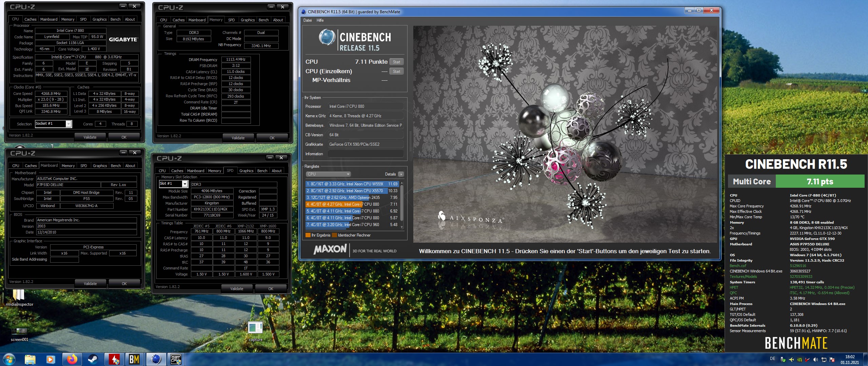Open About tab in the SPD CPU-Z window

point(277,171)
